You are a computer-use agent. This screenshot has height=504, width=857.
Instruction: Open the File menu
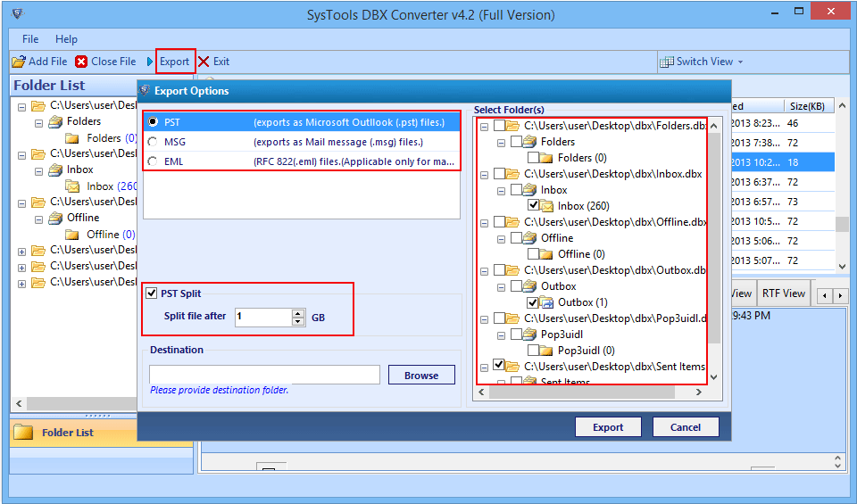click(30, 39)
